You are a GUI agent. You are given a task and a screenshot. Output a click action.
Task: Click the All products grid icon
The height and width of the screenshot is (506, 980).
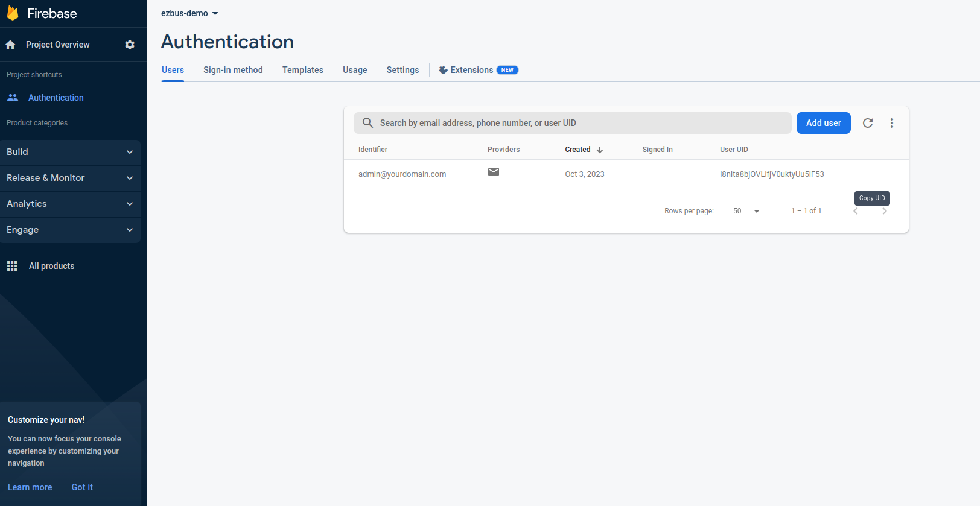[x=12, y=266]
